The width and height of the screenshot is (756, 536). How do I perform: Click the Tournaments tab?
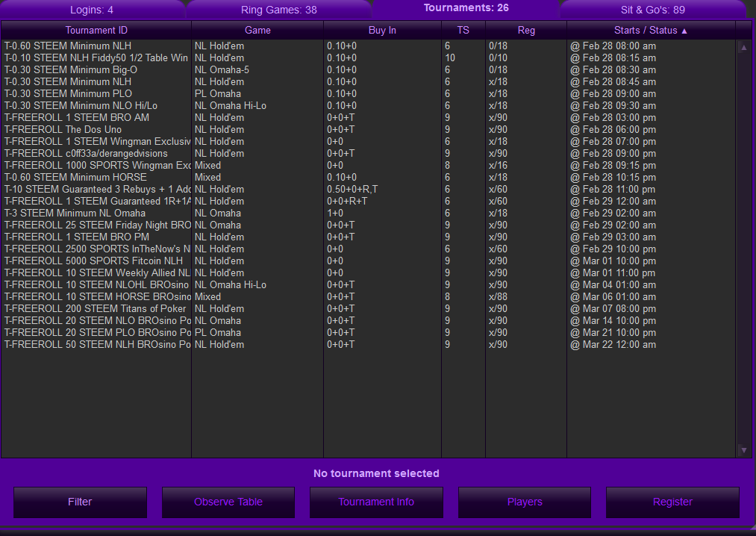[466, 8]
